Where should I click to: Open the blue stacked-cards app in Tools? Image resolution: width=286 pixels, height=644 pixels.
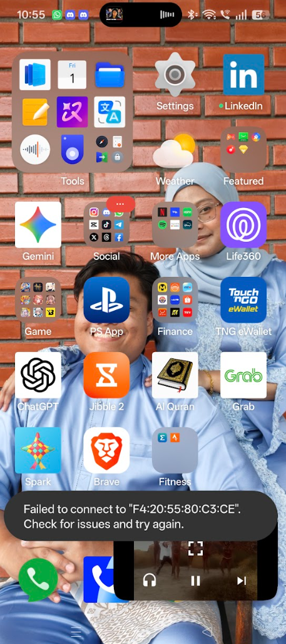click(35, 75)
